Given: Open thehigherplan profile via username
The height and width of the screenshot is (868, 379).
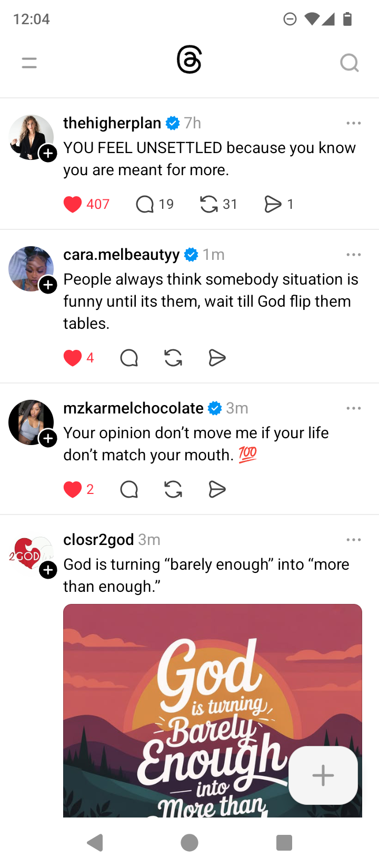Looking at the screenshot, I should [x=112, y=123].
